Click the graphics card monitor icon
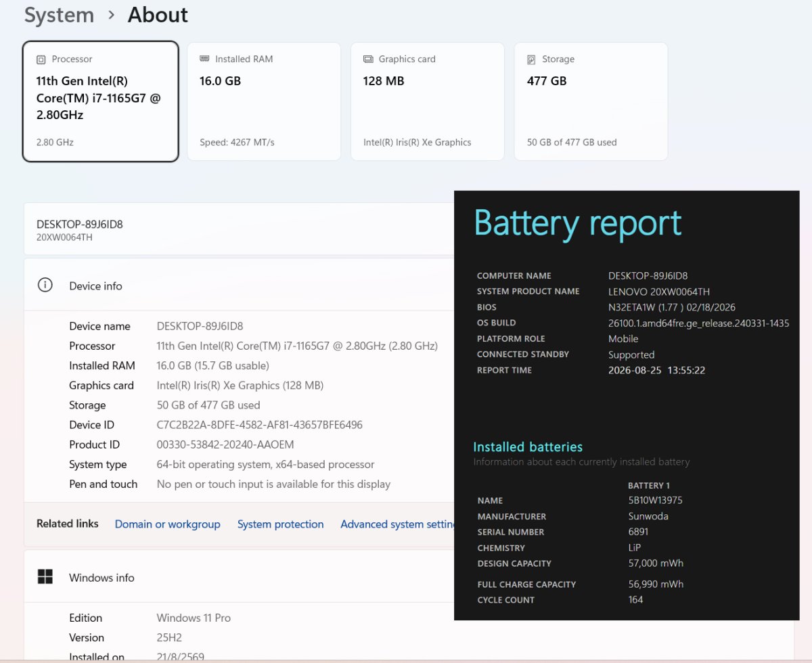Image resolution: width=812 pixels, height=663 pixels. click(x=368, y=60)
